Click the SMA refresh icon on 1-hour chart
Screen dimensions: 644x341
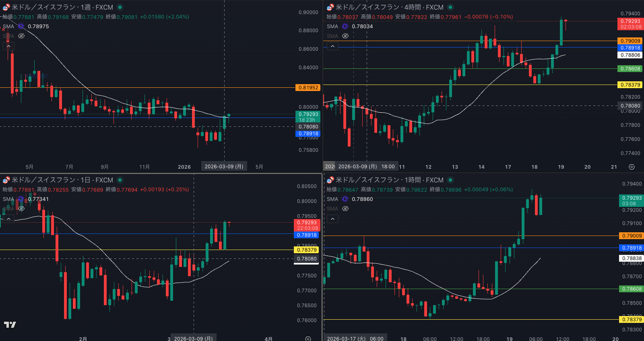click(x=345, y=199)
